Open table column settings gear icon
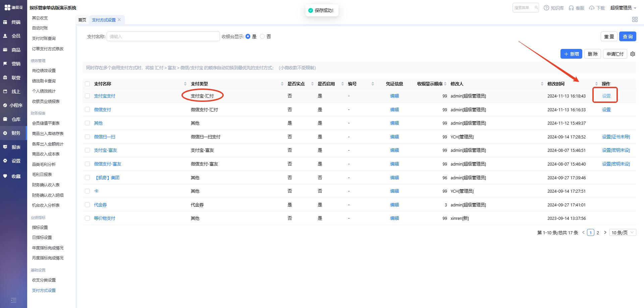The image size is (644, 308). [x=633, y=54]
